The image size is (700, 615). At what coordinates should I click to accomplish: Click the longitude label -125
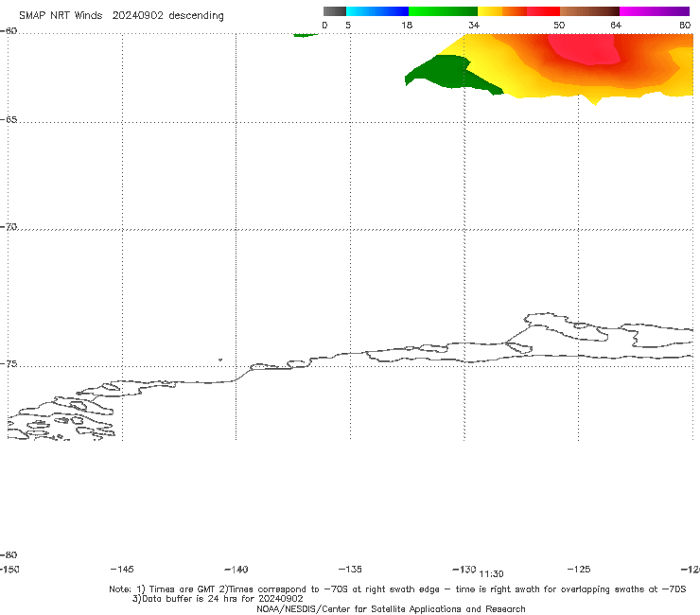pos(579,569)
